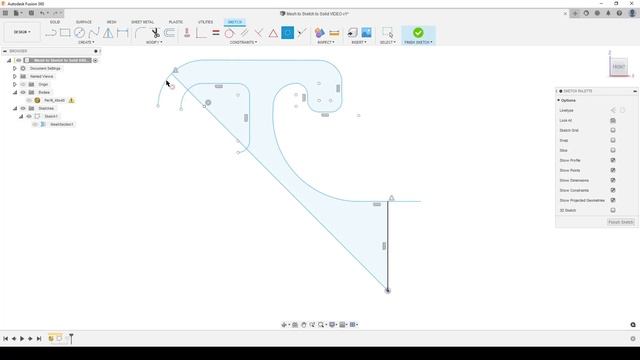Image resolution: width=640 pixels, height=360 pixels.
Task: Select the Trim scissors tool
Action: pyautogui.click(x=156, y=33)
